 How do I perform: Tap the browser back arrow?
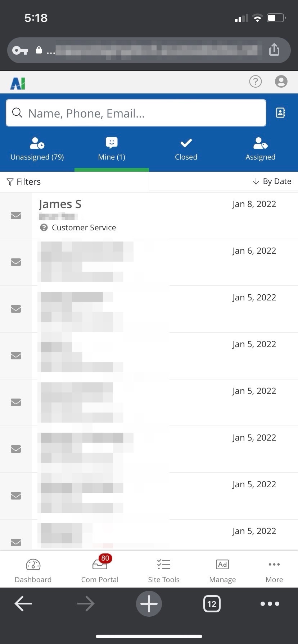(23, 604)
